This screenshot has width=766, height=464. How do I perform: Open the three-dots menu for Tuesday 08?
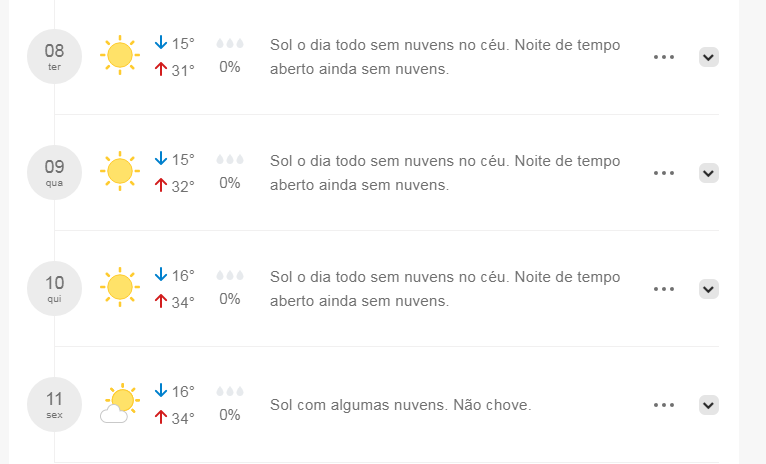pyautogui.click(x=664, y=57)
